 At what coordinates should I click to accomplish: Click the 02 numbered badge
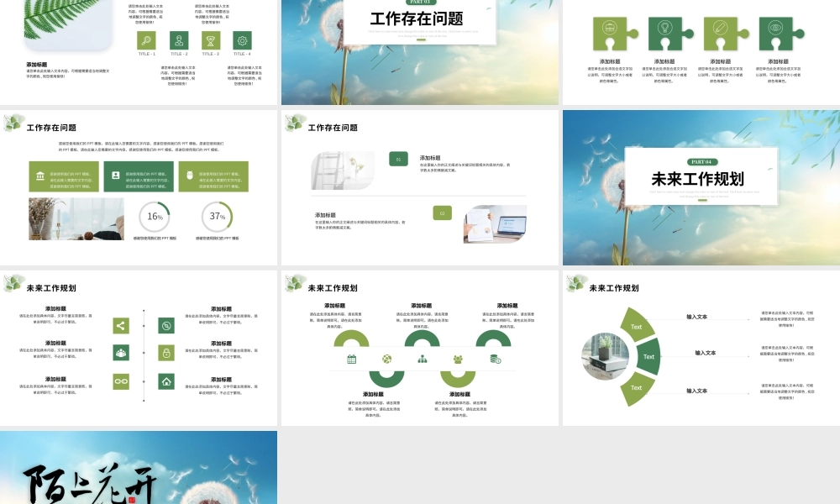pyautogui.click(x=442, y=213)
